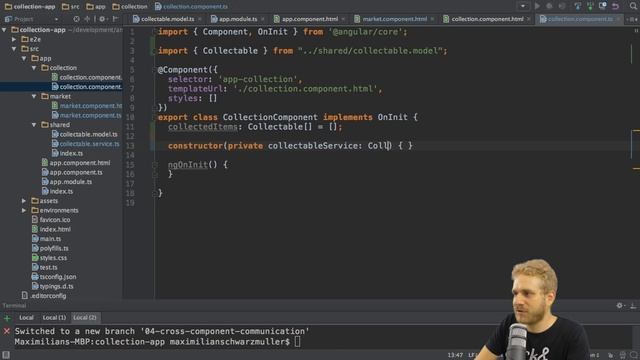Click the VCS update project icon
This screenshot has height=360, width=640.
[577, 6]
